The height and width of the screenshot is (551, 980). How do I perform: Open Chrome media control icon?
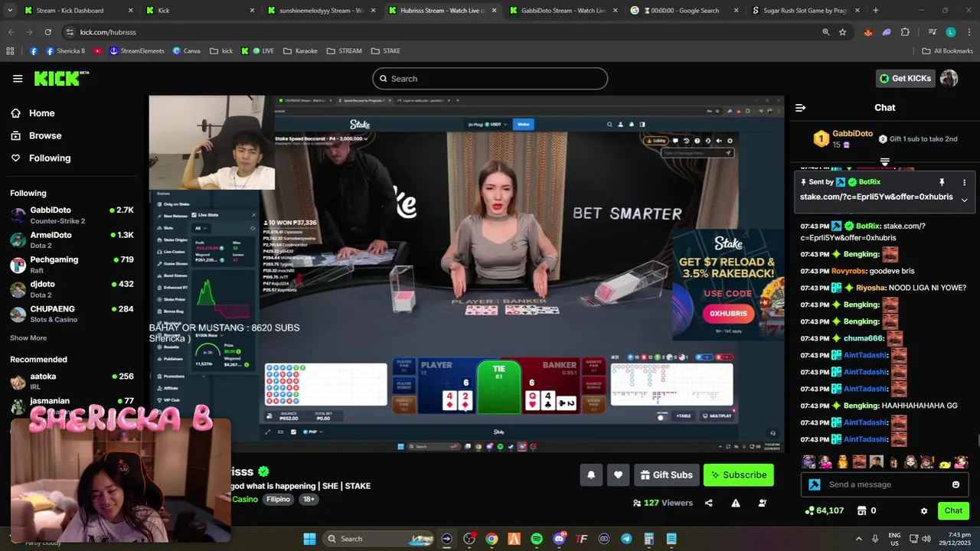(932, 32)
